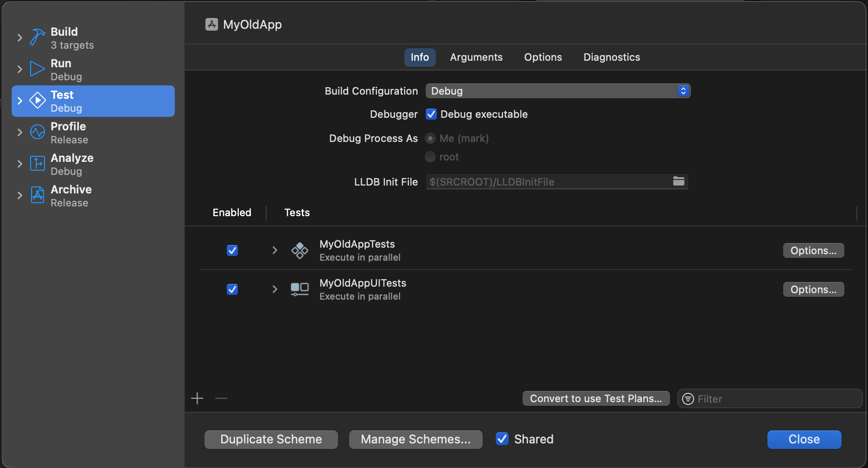The width and height of the screenshot is (868, 468).
Task: Expand the MyOldAppTests test list
Action: [274, 250]
